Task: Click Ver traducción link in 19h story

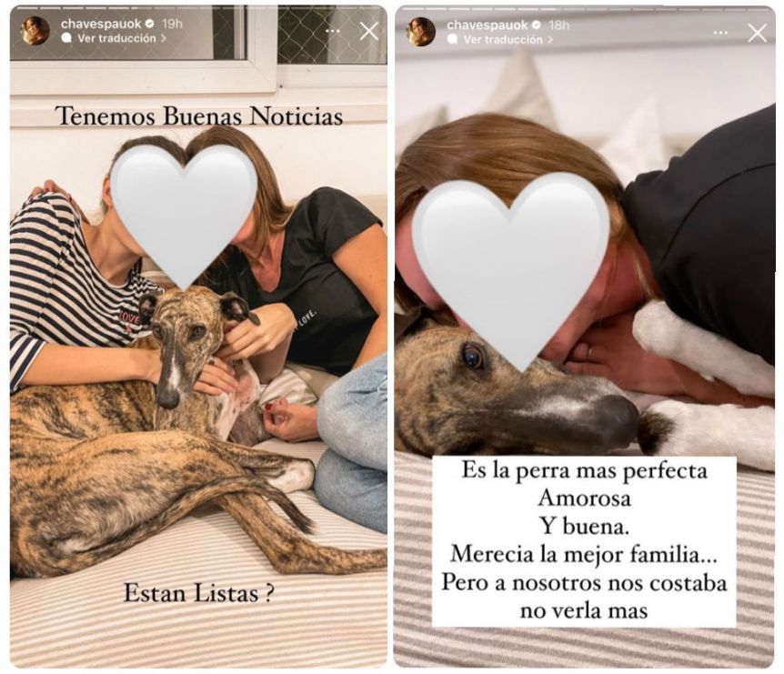Action: point(116,38)
